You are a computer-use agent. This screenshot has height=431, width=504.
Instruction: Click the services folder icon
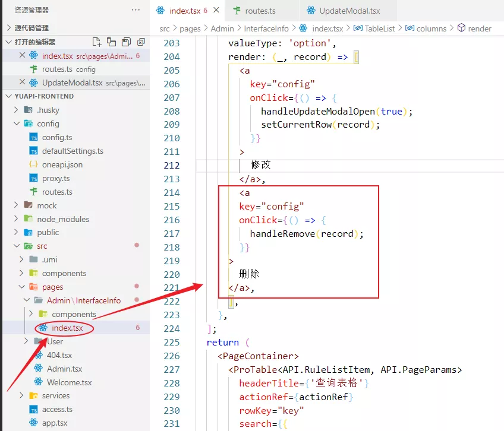(x=33, y=395)
